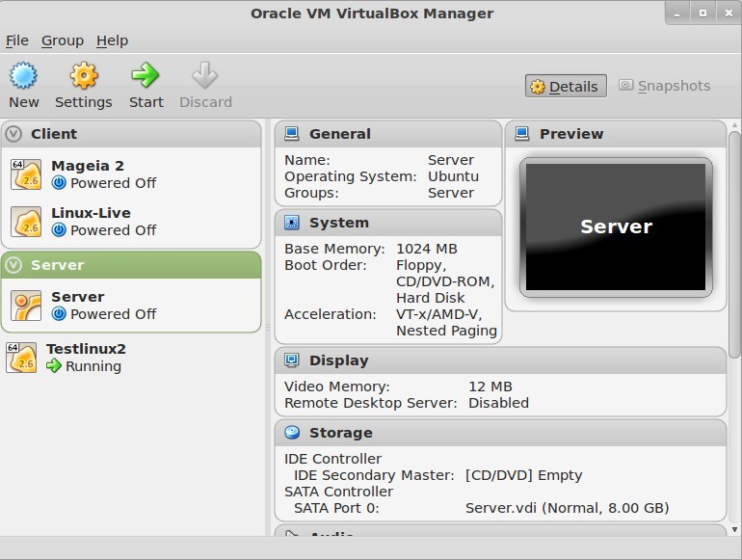Select the Linux-Live virtual machine
The image size is (742, 560).
click(132, 222)
